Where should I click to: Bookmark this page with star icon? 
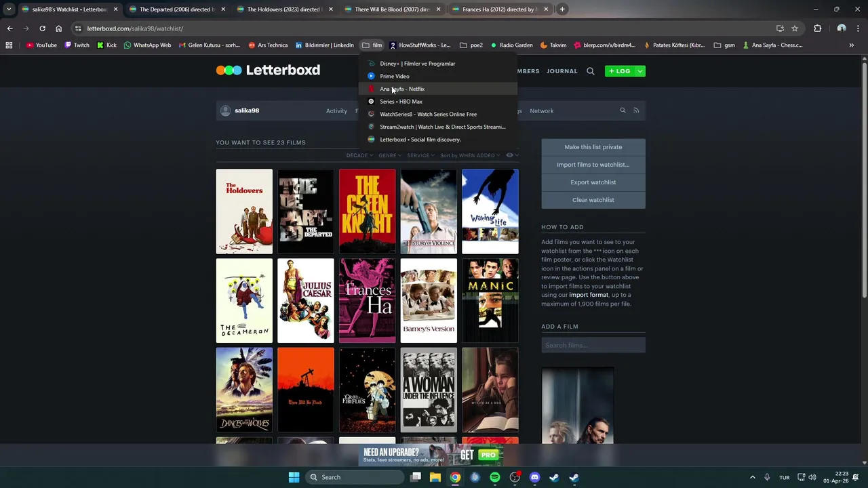pos(795,28)
